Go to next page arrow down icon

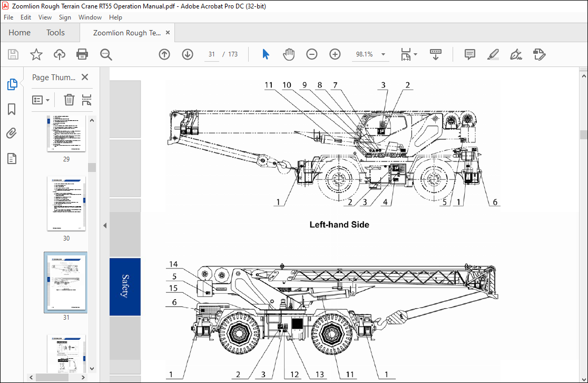188,54
